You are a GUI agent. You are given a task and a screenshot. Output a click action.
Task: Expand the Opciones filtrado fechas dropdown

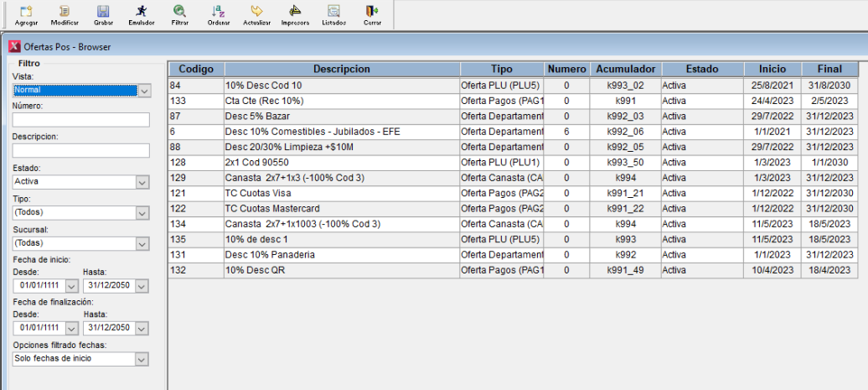(x=143, y=359)
